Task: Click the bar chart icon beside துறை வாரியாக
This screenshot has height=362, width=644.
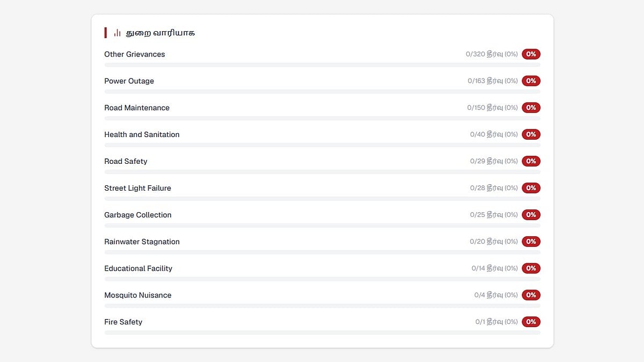Action: pos(117,33)
